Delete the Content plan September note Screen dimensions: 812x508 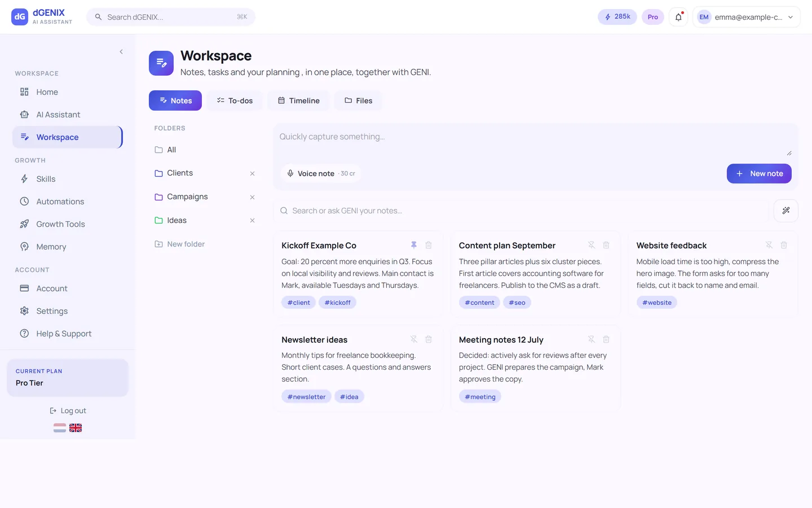point(606,245)
